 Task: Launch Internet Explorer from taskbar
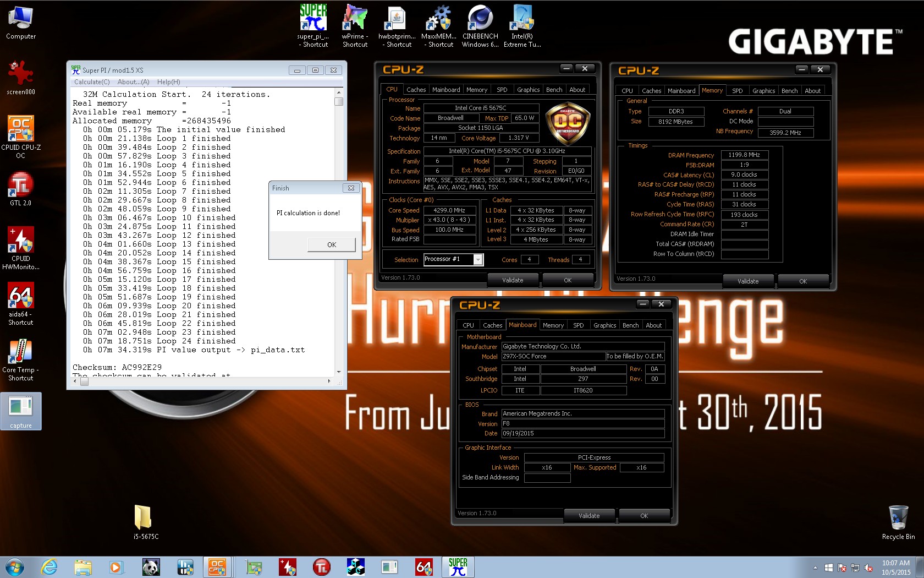point(49,567)
